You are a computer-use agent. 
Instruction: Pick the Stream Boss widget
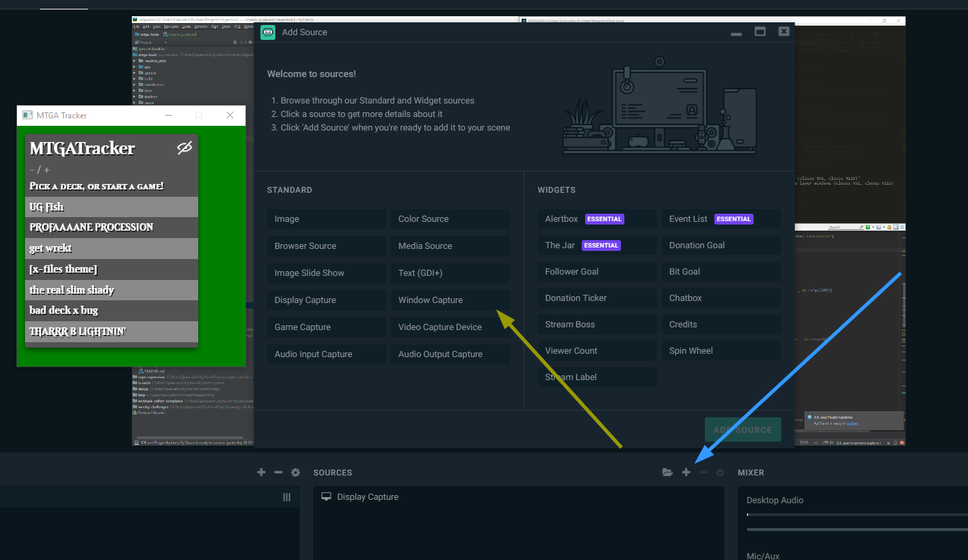597,325
